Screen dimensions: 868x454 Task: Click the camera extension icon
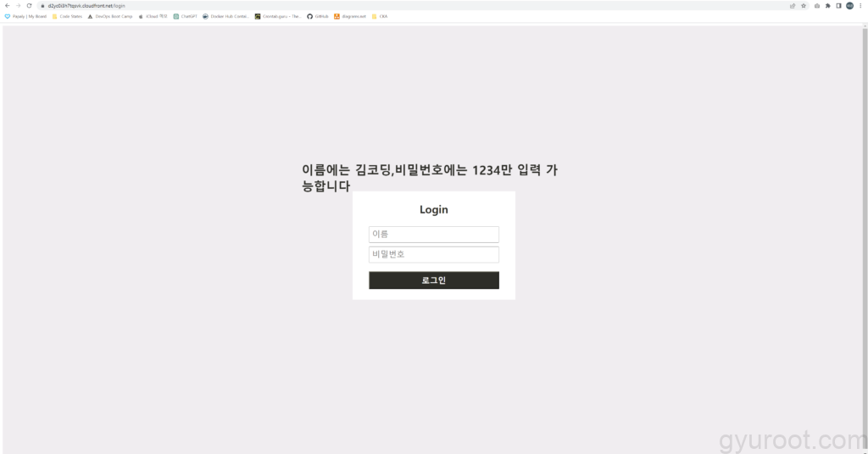(x=816, y=6)
